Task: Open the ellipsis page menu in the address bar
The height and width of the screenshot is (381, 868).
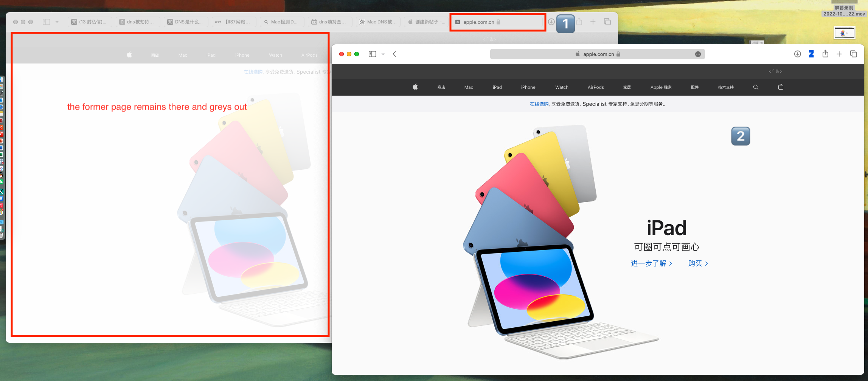Action: click(x=698, y=54)
